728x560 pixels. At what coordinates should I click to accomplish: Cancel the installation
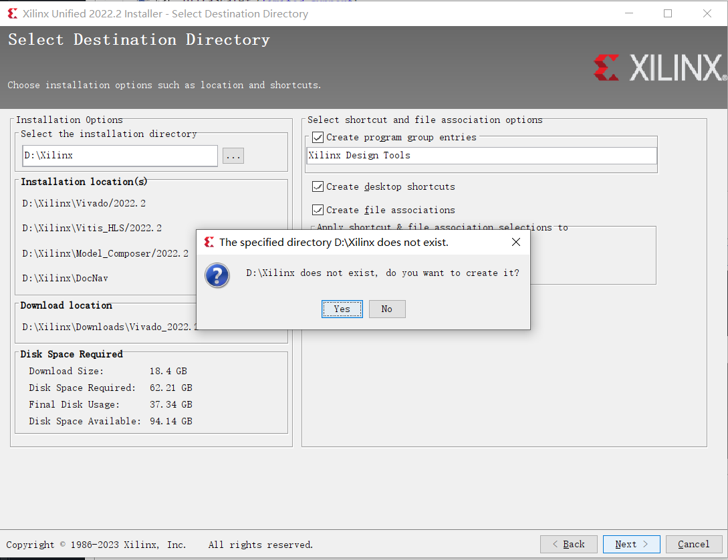coord(694,544)
